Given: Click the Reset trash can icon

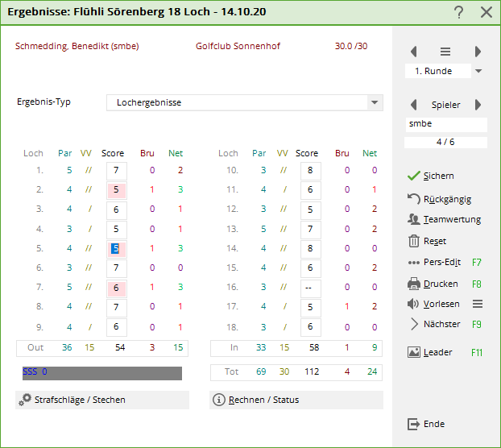Looking at the screenshot, I should [x=414, y=241].
